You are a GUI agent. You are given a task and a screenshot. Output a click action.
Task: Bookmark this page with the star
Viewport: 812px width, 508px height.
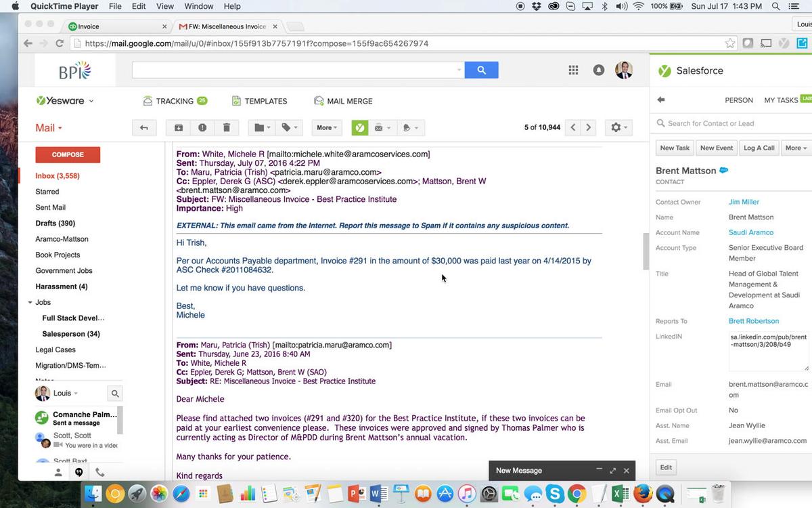tap(730, 43)
